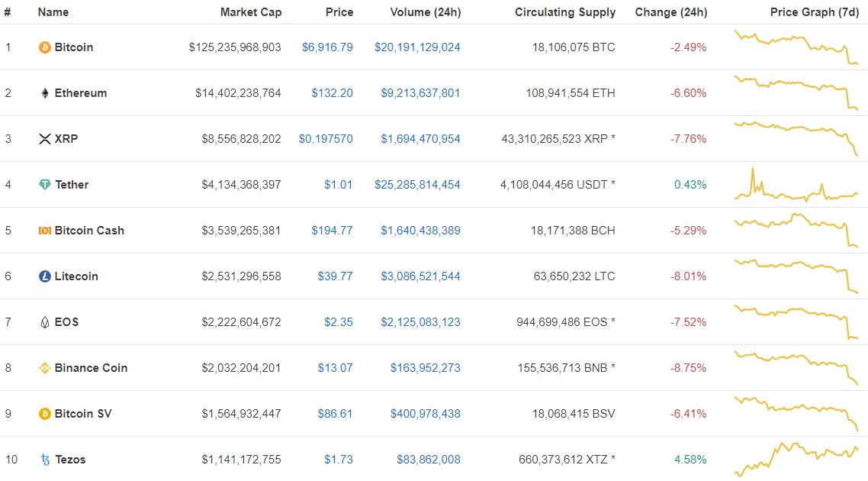Sort by the Price column header

[x=339, y=12]
